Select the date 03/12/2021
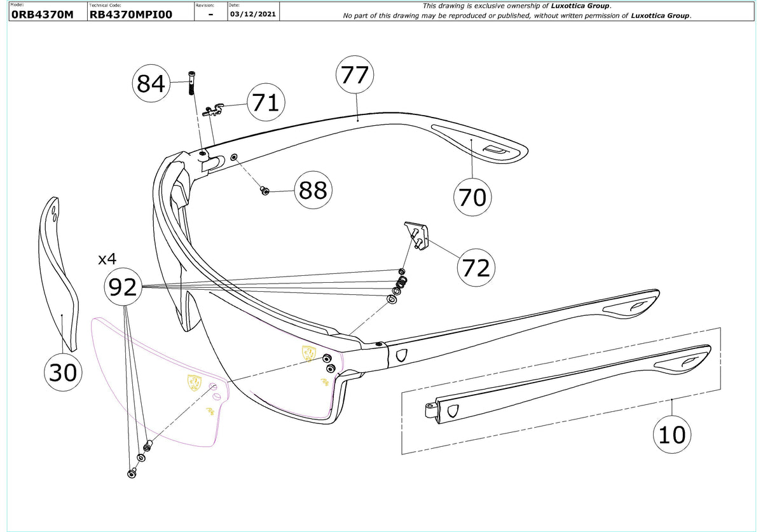This screenshot has width=763, height=532. [x=253, y=14]
